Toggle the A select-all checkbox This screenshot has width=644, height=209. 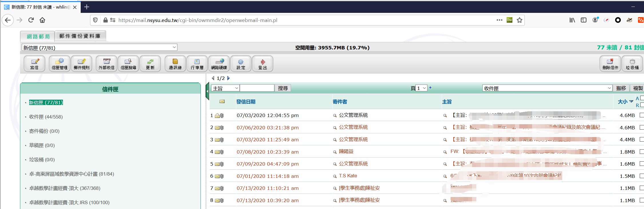tap(642, 98)
